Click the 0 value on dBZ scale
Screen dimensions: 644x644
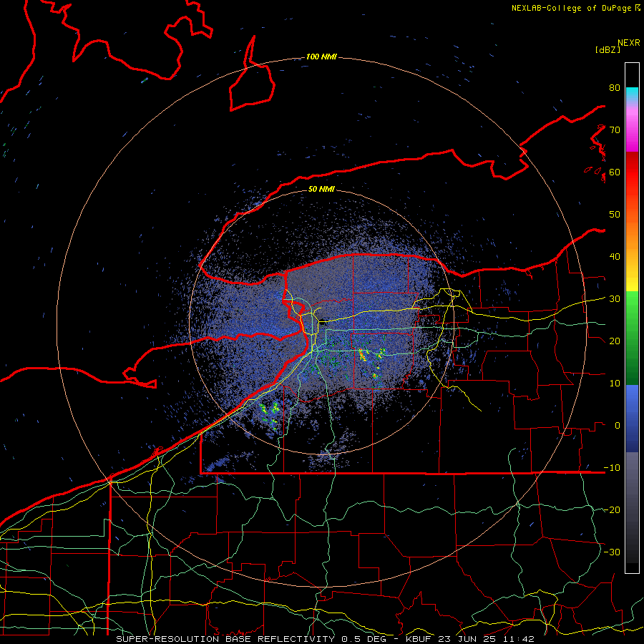click(x=618, y=426)
